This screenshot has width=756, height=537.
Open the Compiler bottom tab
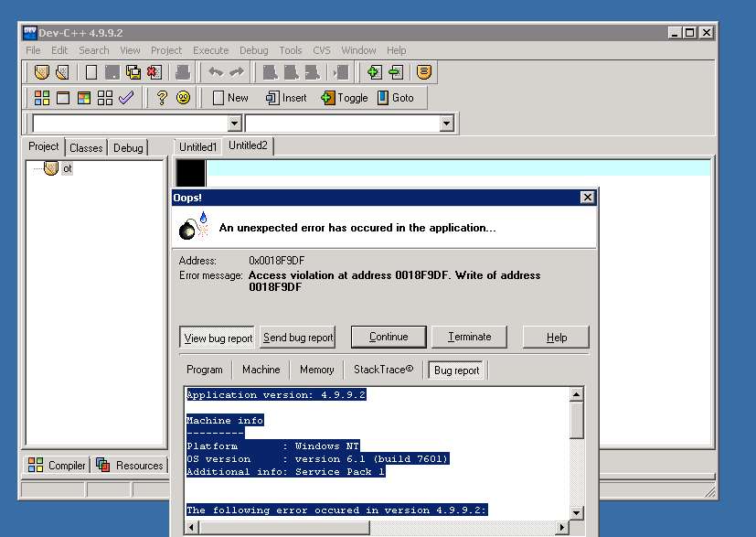tap(57, 465)
